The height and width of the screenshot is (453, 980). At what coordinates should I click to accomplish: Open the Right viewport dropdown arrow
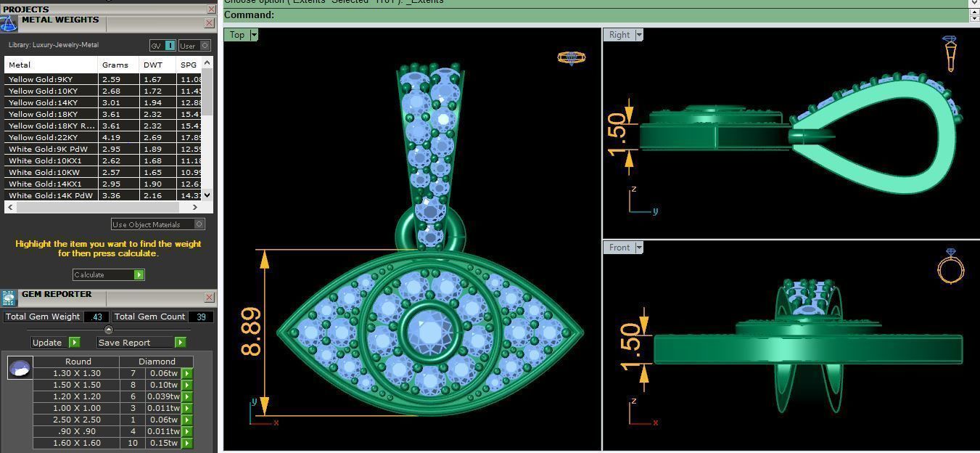point(639,35)
